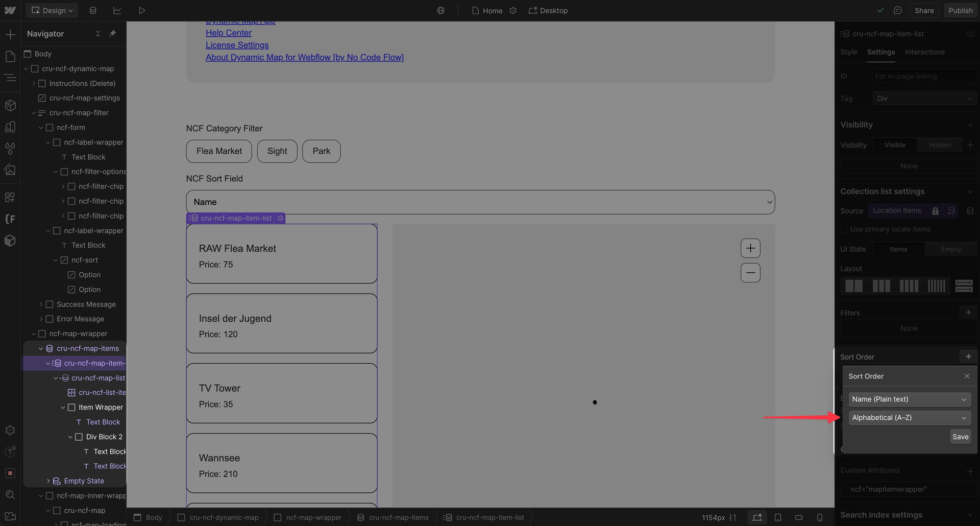Add a new Filter rule
This screenshot has height=526, width=980.
coord(968,312)
